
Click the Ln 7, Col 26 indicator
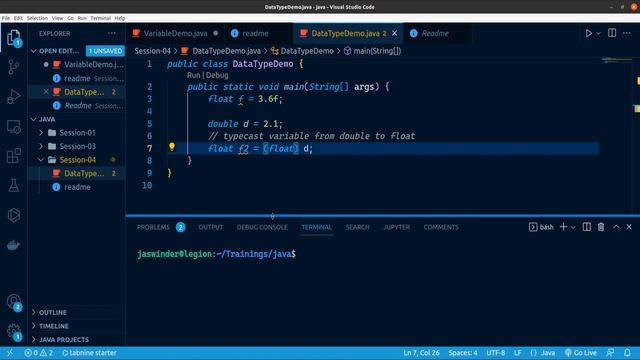(x=421, y=353)
